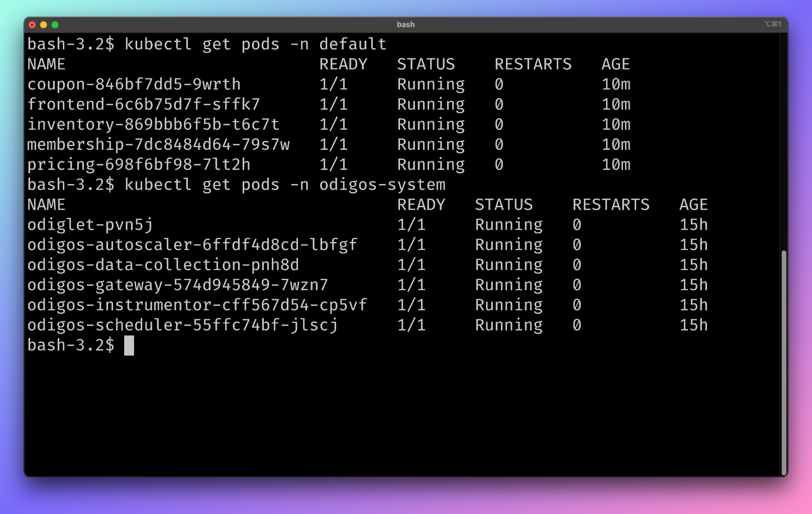This screenshot has width=812, height=514.
Task: Click the 'kubectl get pods -n odigos-system' command
Action: click(x=285, y=185)
